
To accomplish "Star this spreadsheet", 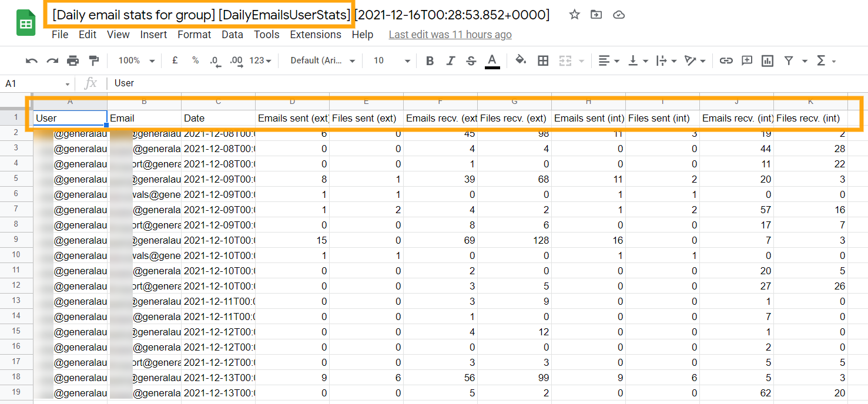I will (575, 15).
